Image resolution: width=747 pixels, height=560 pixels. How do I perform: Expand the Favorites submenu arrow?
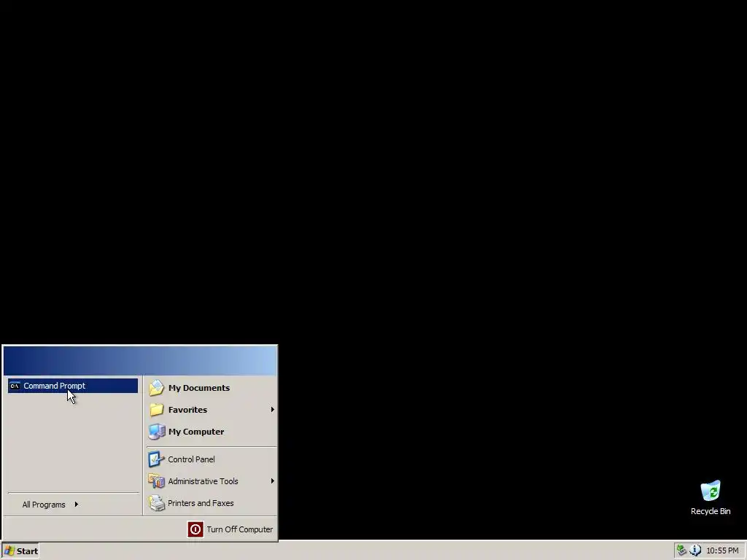click(273, 410)
